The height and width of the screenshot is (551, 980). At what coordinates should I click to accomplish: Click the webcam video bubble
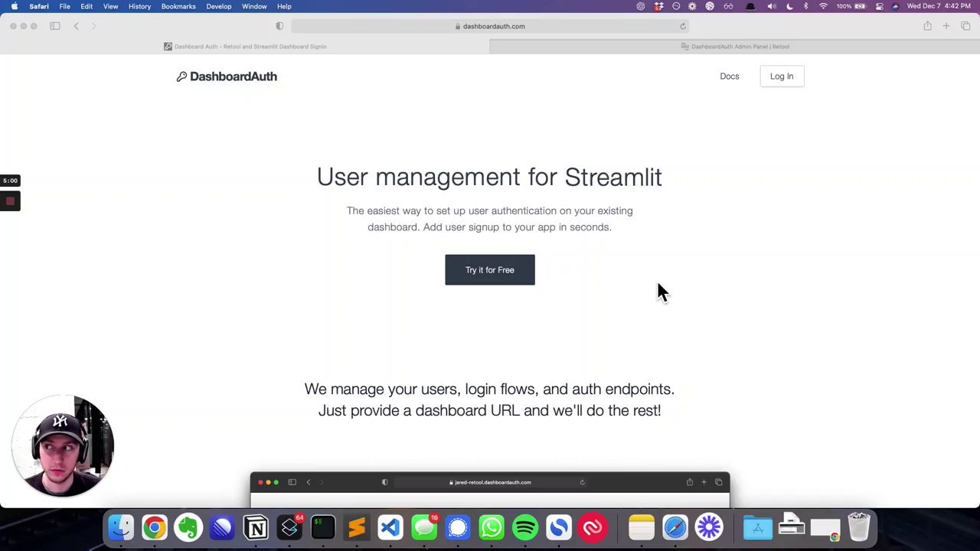point(63,446)
